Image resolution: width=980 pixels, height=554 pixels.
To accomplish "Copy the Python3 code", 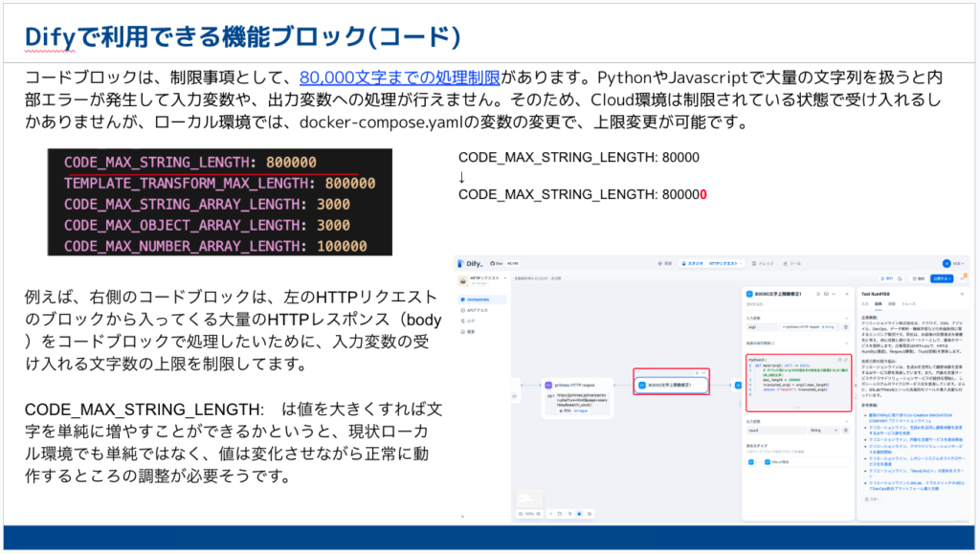I will 839,360.
